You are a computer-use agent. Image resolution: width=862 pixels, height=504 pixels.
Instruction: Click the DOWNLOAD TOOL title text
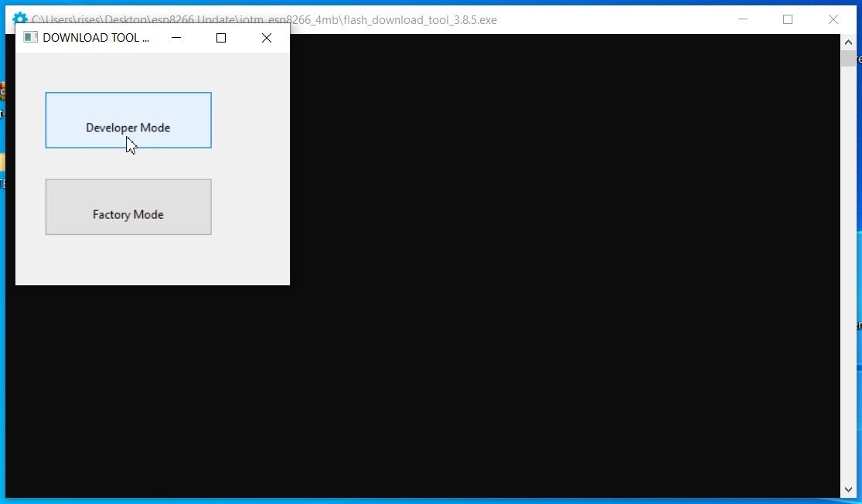(x=95, y=37)
